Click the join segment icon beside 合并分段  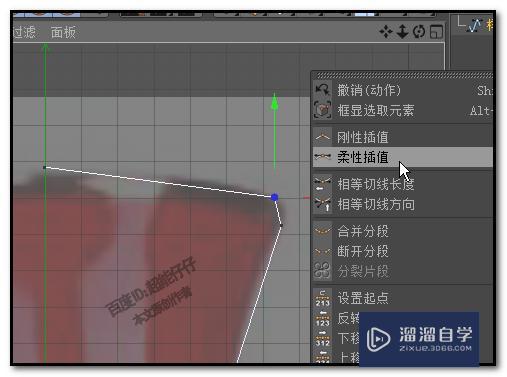click(x=322, y=231)
